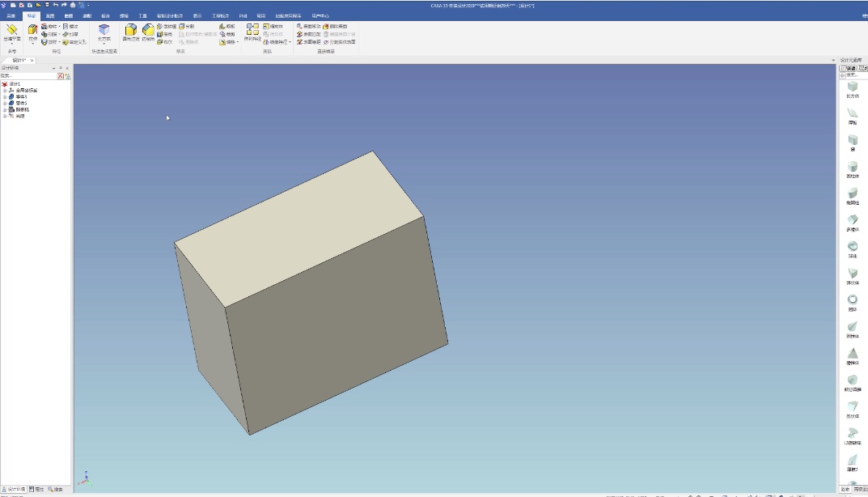868x497 pixels.
Task: Switch to the 属性 panel tab at the bottom
Action: point(36,489)
